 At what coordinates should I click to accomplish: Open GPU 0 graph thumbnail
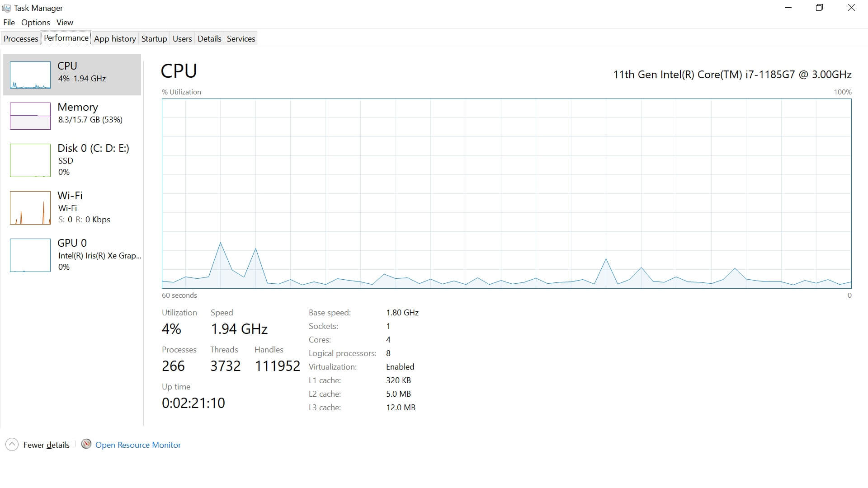(x=30, y=255)
